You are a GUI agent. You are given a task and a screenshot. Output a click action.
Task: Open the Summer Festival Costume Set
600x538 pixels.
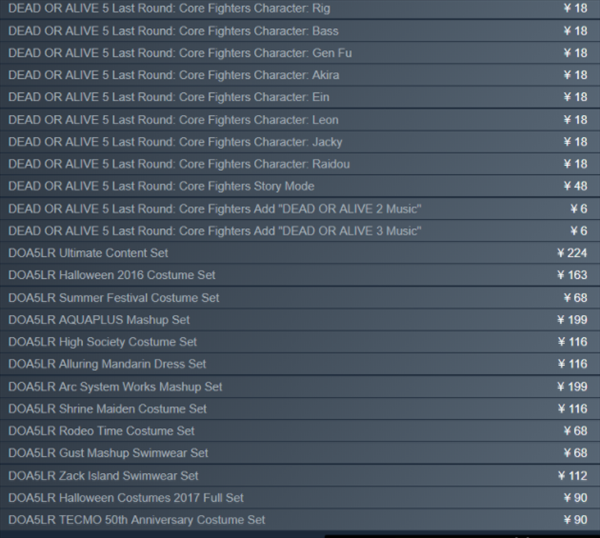pyautogui.click(x=300, y=298)
